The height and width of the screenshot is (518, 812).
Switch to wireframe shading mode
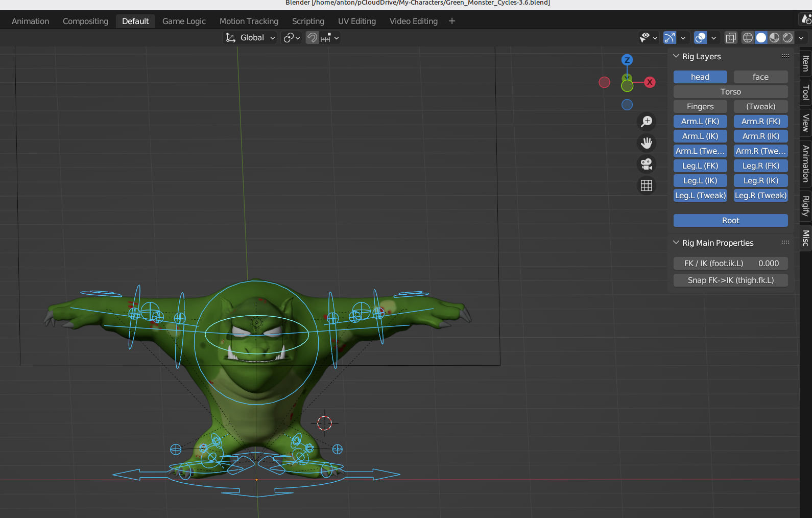point(748,38)
